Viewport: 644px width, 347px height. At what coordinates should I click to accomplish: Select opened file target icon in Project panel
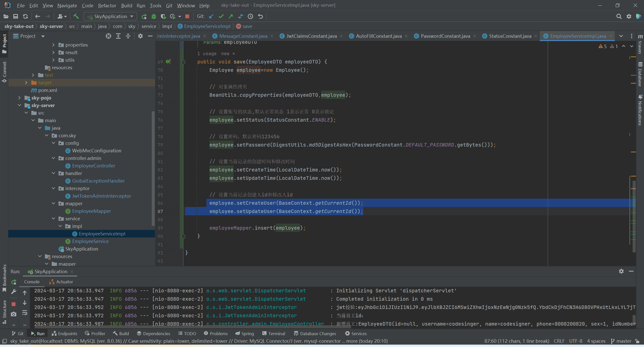click(108, 36)
